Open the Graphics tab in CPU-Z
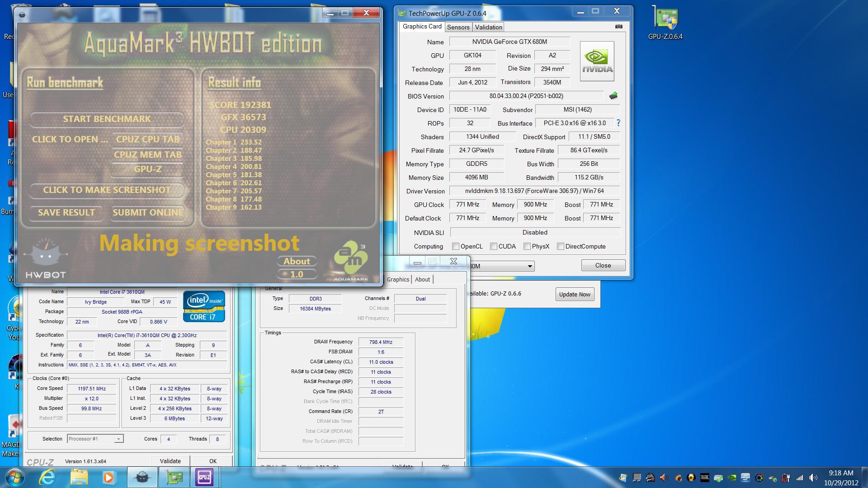Screen dimensions: 868x488 pos(398,279)
